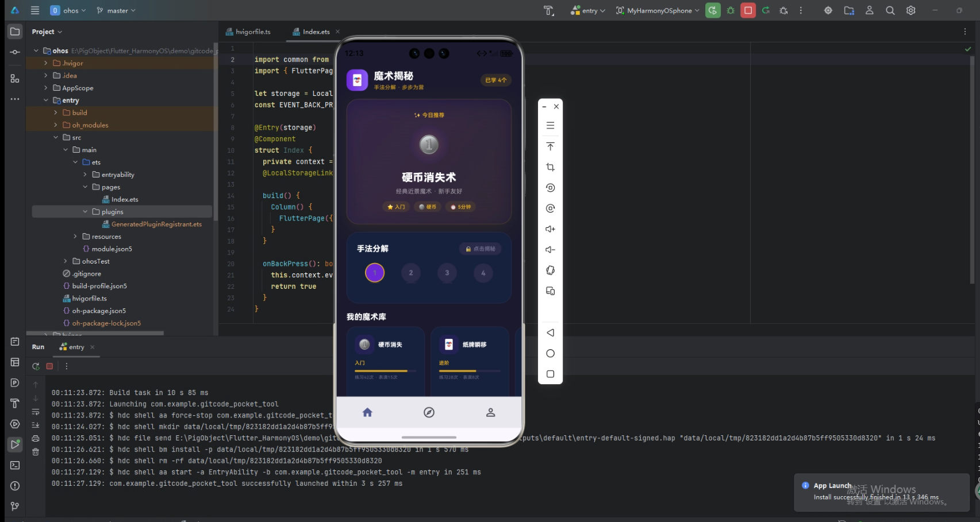Select the Run panel title tab
Viewport: 980px width, 522px height.
point(38,347)
